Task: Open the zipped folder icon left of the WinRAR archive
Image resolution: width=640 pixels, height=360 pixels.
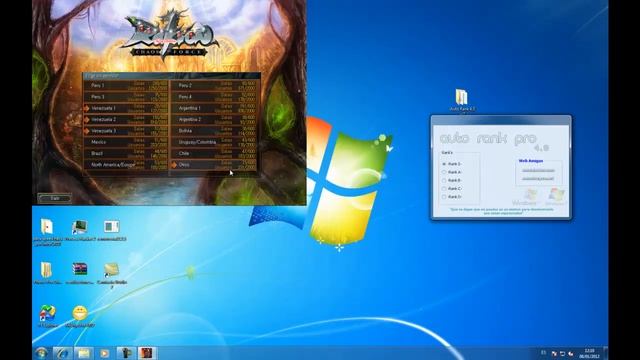Action: pos(47,270)
